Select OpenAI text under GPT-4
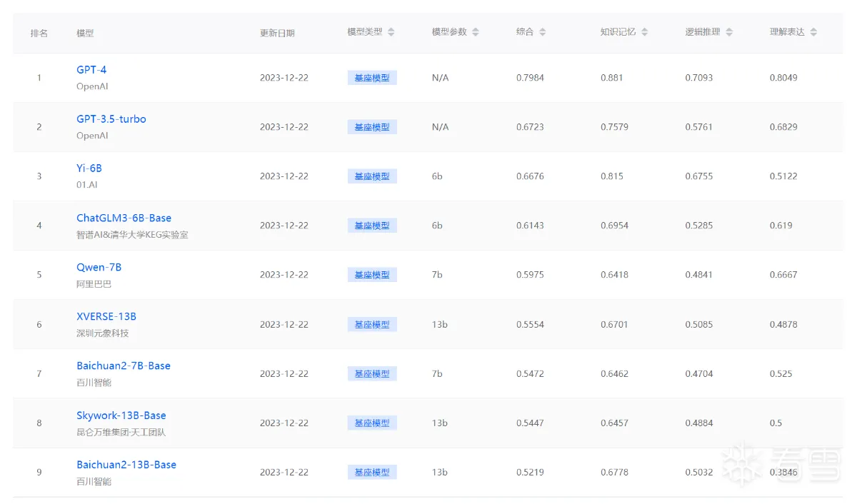This screenshot has width=857, height=504. pos(92,86)
